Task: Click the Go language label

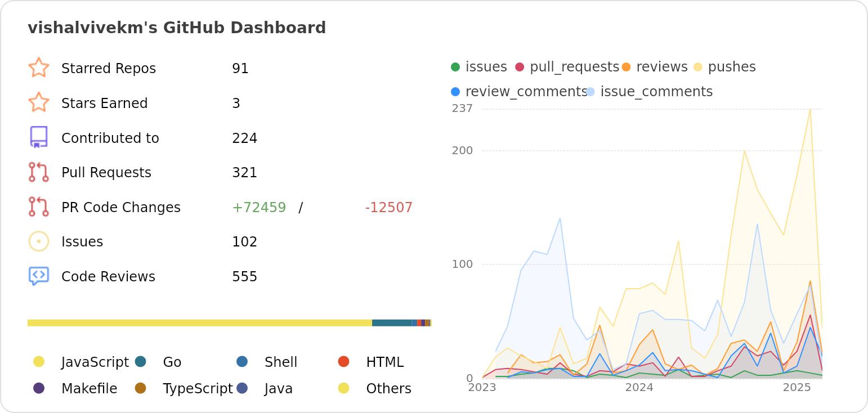Action: pyautogui.click(x=172, y=362)
